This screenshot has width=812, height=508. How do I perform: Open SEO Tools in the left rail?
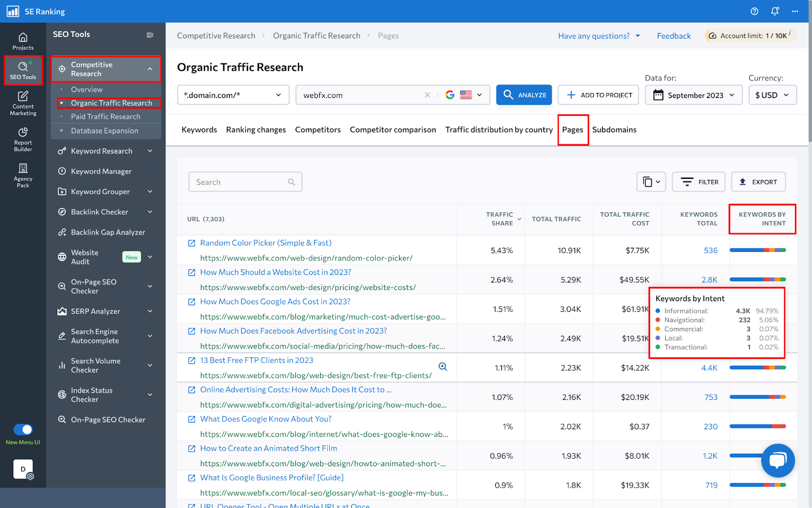(23, 71)
